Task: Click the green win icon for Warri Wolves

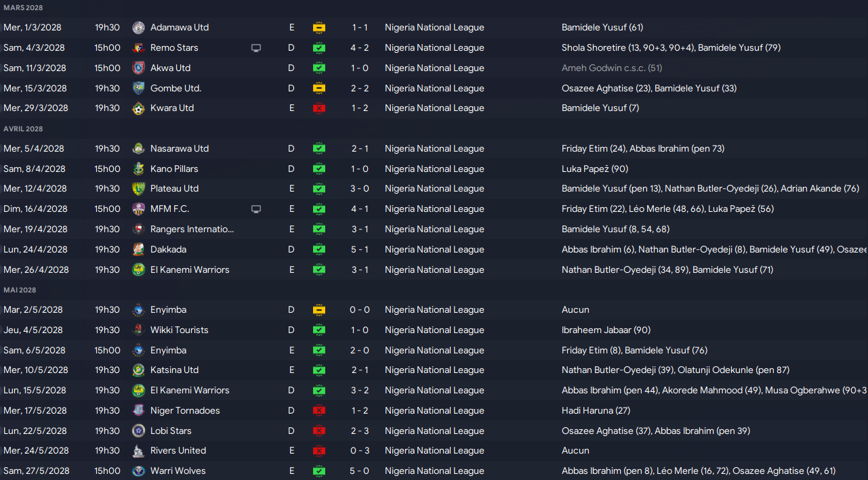Action: pos(319,471)
